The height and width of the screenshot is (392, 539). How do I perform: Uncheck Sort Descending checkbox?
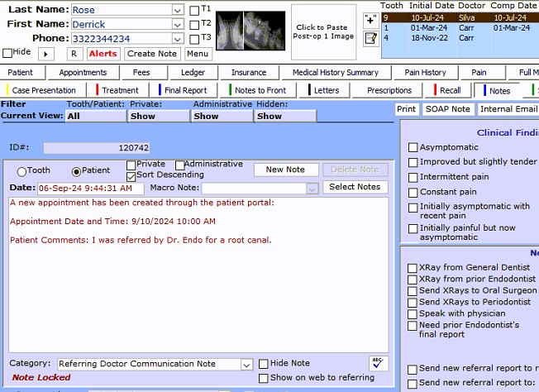point(131,175)
